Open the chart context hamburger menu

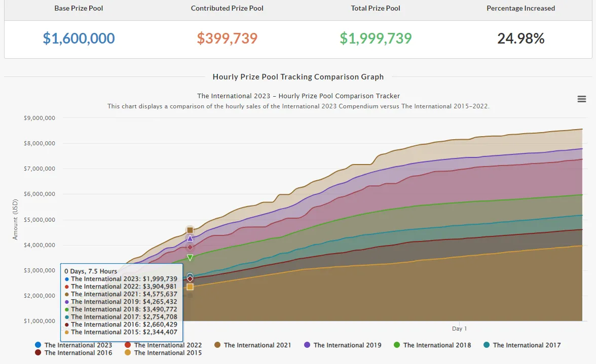pos(582,99)
